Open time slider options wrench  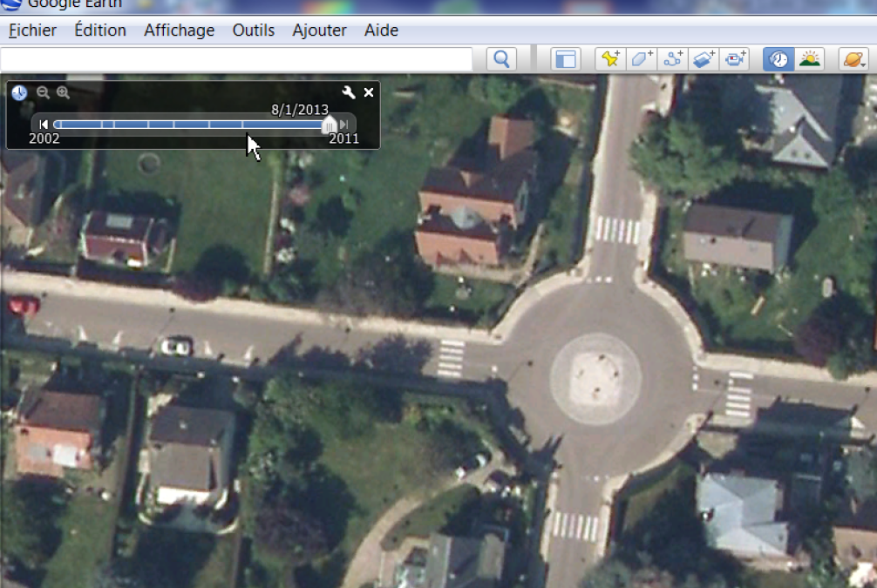[x=348, y=92]
